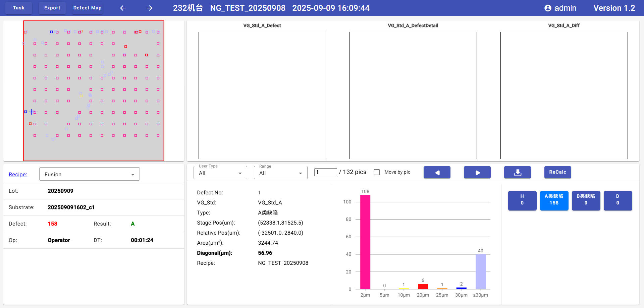Expand the Fusion recipe dropdown
The image size is (644, 308).
tap(89, 174)
